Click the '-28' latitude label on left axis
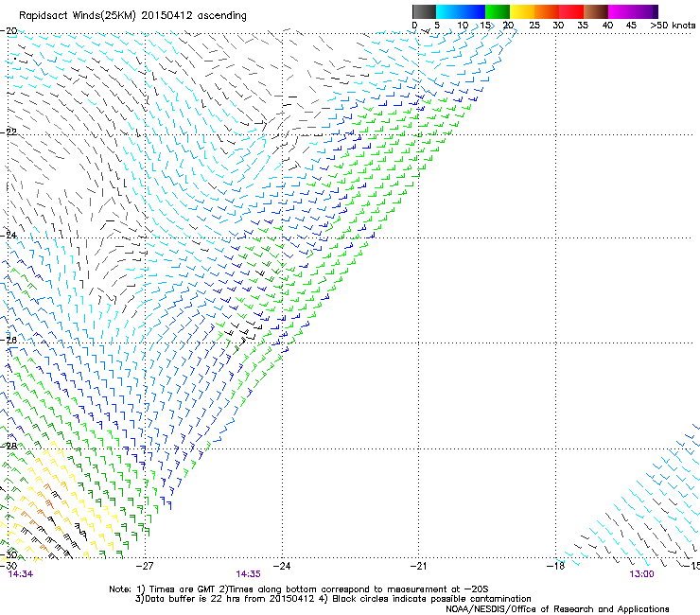Image resolution: width=700 pixels, height=615 pixels. pyautogui.click(x=9, y=446)
